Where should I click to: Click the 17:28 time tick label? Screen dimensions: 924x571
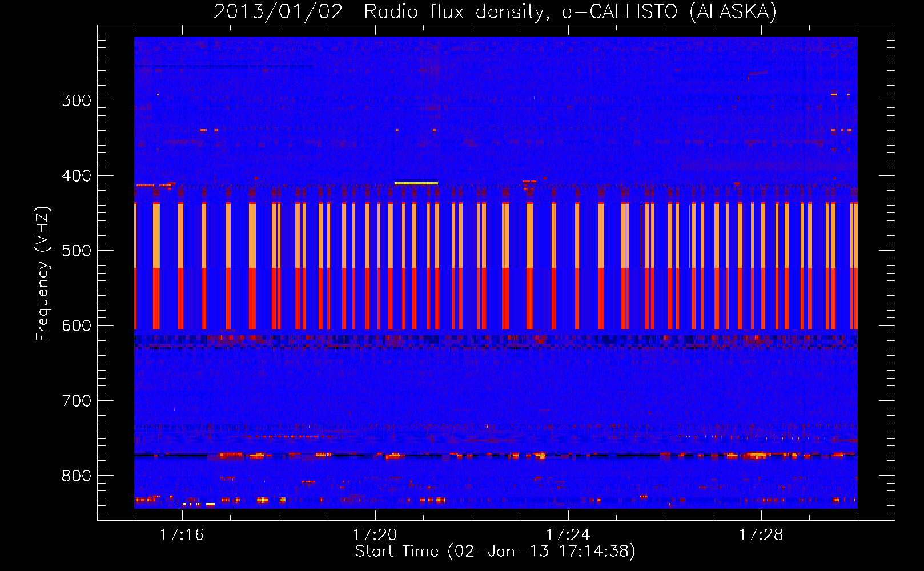[761, 535]
